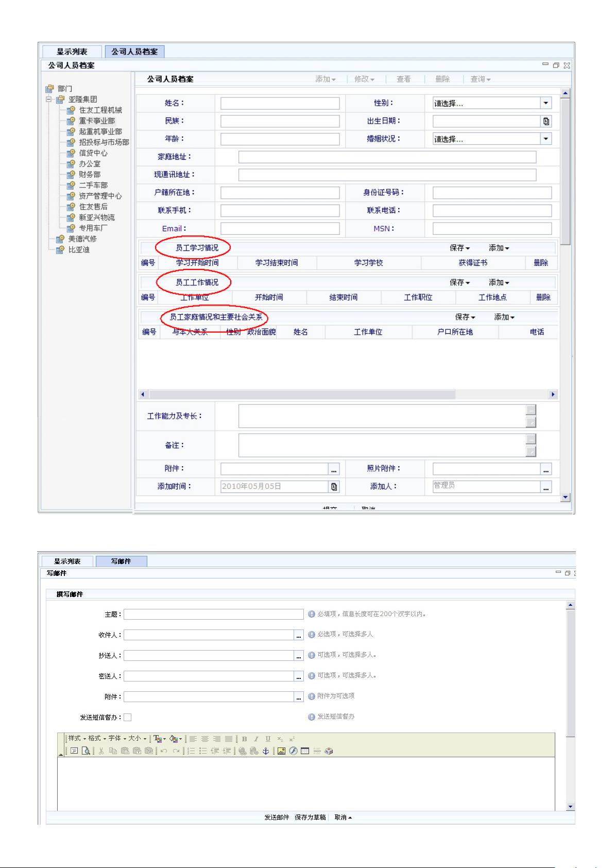Apply underline formatting in the mail editor

point(268,739)
